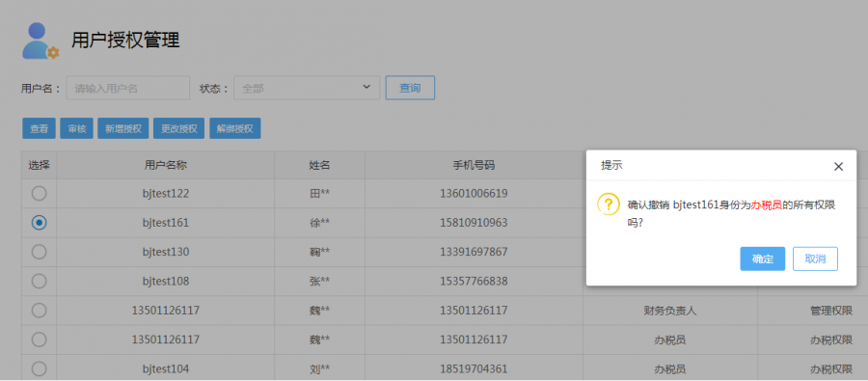Click the yellow question mark icon in dialog
The image size is (868, 381).
coord(608,204)
